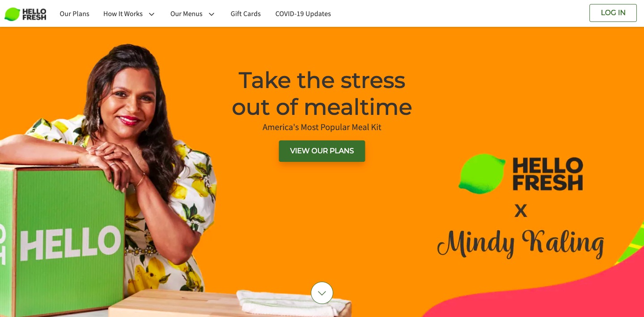
Task: Click the Mindy Kaling script signature
Action: click(x=521, y=244)
